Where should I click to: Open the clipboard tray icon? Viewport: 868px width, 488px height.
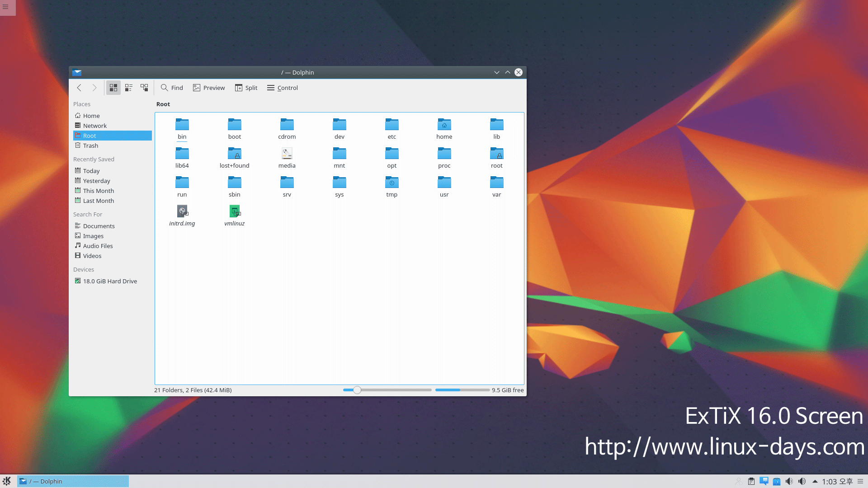(x=751, y=481)
